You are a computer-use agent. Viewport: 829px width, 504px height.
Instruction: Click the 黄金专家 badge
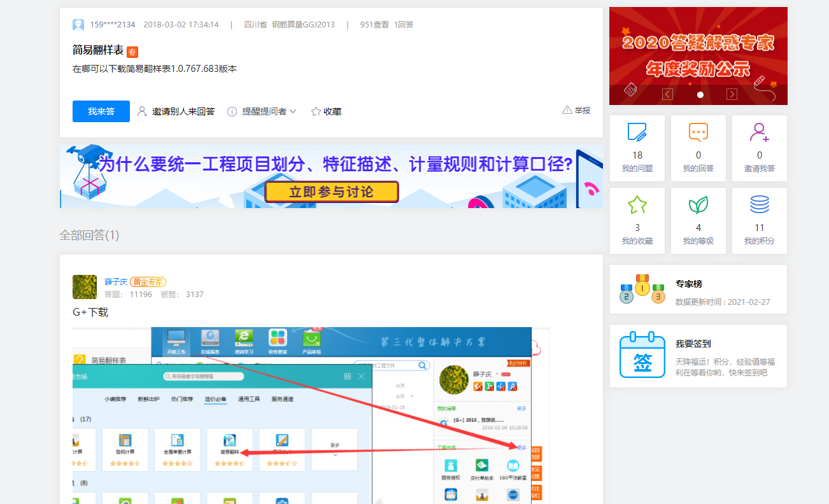[148, 282]
